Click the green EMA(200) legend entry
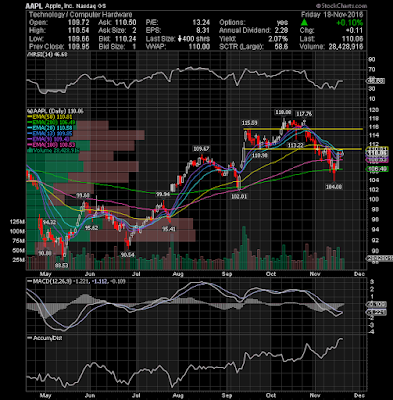Viewport: 393px width, 400px height. coord(52,122)
